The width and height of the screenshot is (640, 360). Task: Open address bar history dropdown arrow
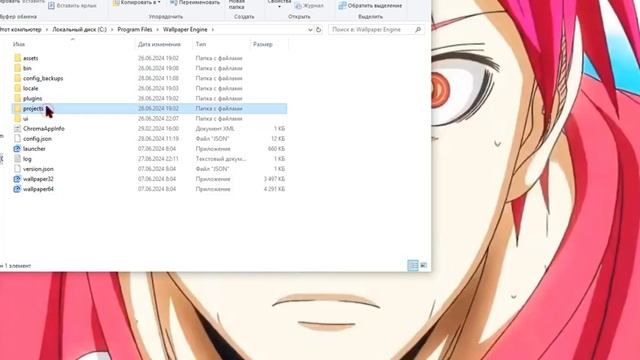[310, 30]
